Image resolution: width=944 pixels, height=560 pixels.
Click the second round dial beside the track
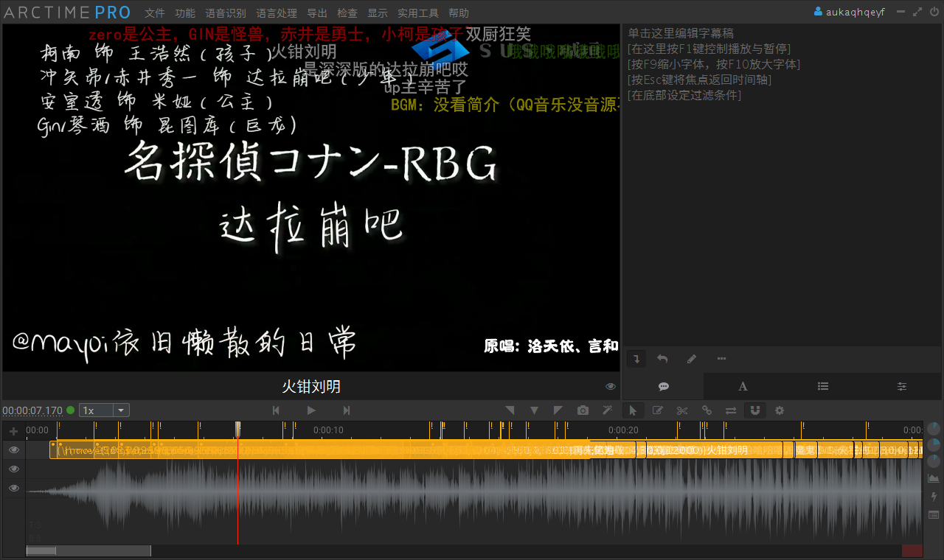[934, 445]
